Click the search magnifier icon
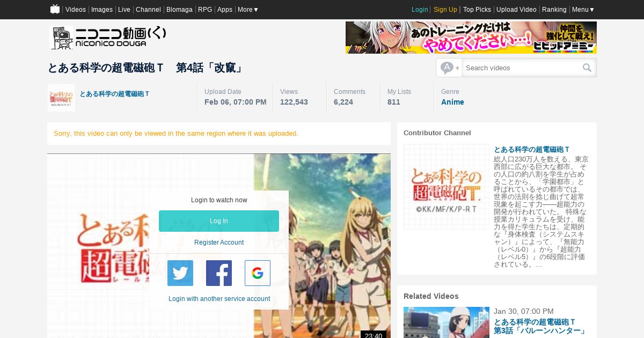644x338 pixels. [x=587, y=68]
